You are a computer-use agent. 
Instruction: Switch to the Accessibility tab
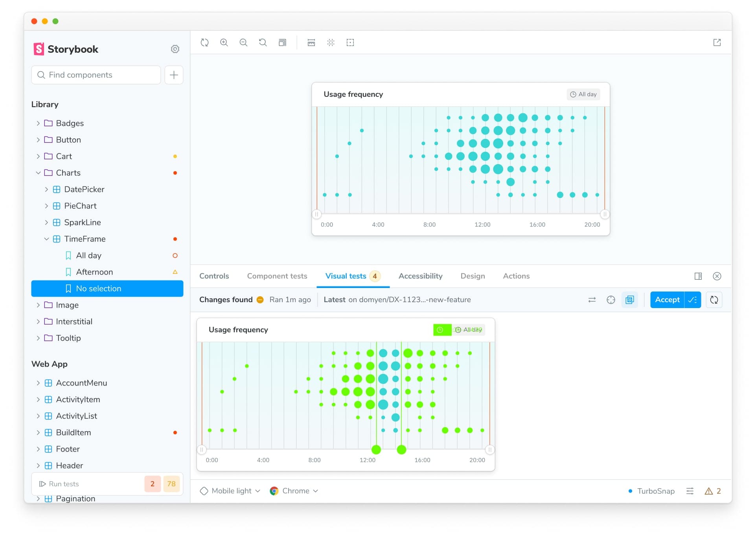[x=420, y=276]
